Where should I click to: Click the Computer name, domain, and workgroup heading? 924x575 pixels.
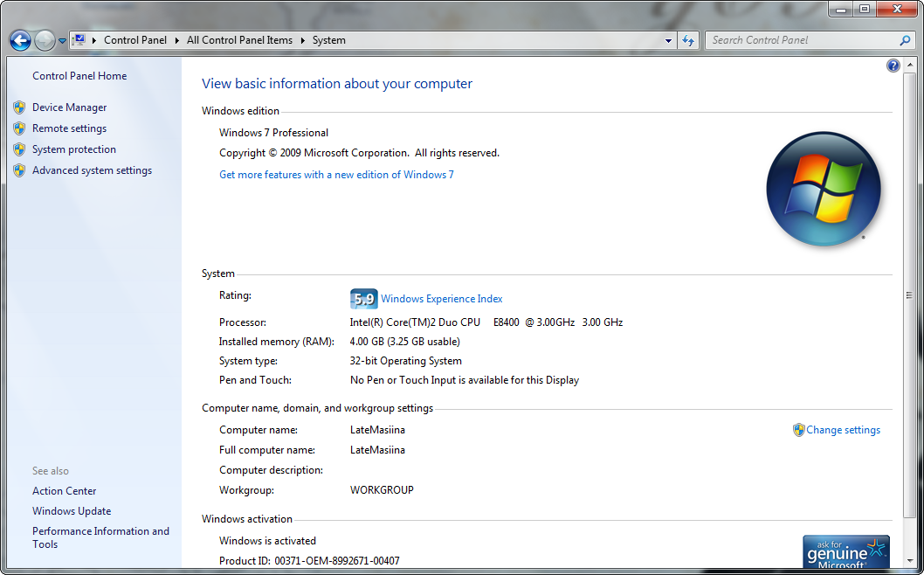click(318, 408)
